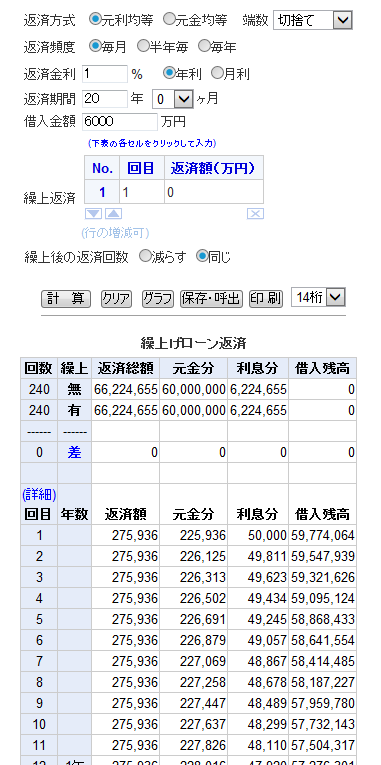This screenshot has height=765, width=381.
Task: Click the 保存・呼出 button
Action: (x=211, y=299)
